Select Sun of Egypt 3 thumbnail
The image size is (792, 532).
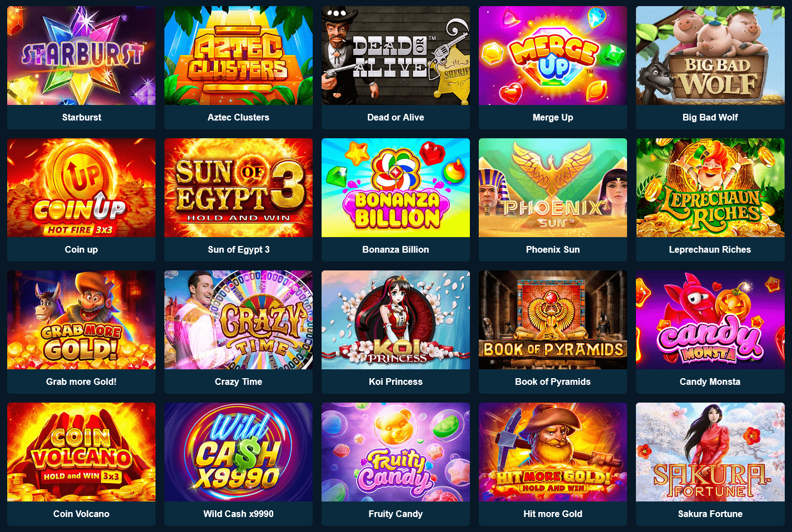pos(238,188)
